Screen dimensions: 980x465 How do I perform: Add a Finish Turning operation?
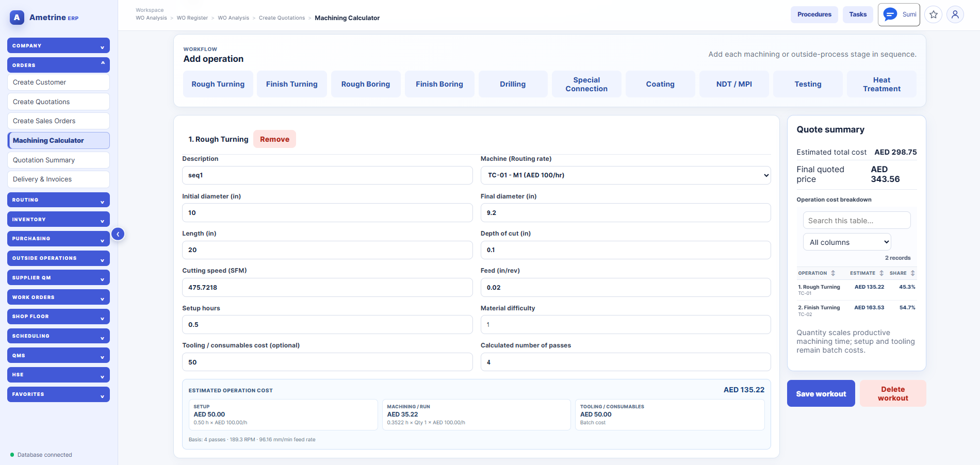[292, 84]
